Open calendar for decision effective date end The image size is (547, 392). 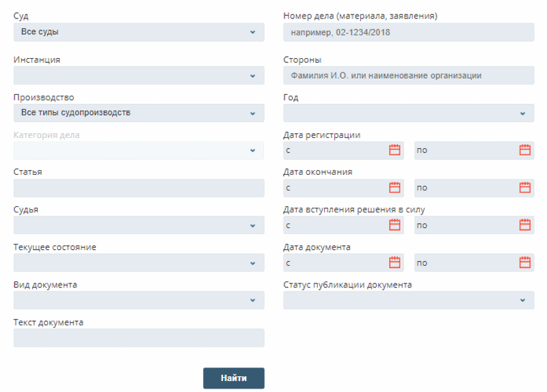click(x=524, y=225)
